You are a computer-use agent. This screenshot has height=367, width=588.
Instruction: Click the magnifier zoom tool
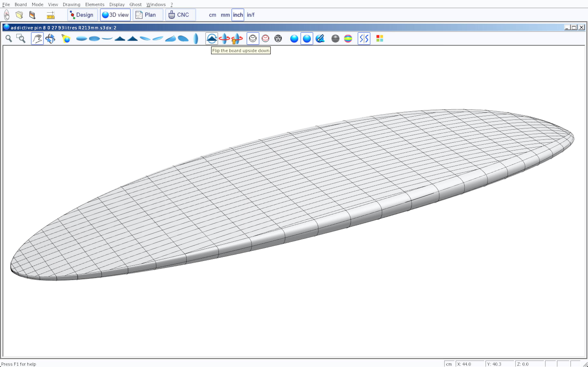[x=9, y=39]
